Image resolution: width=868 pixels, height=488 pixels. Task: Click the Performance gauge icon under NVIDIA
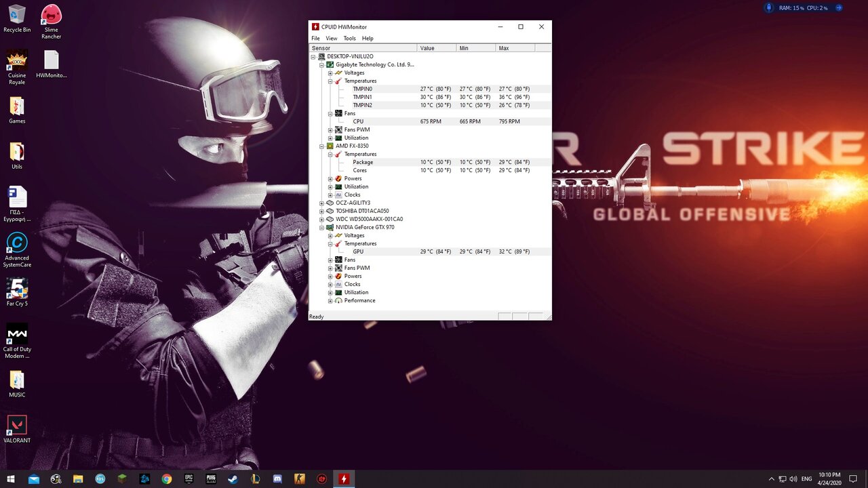(338, 300)
